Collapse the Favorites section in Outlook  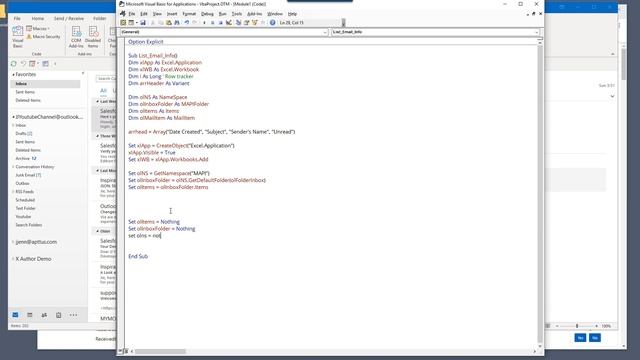tap(13, 75)
